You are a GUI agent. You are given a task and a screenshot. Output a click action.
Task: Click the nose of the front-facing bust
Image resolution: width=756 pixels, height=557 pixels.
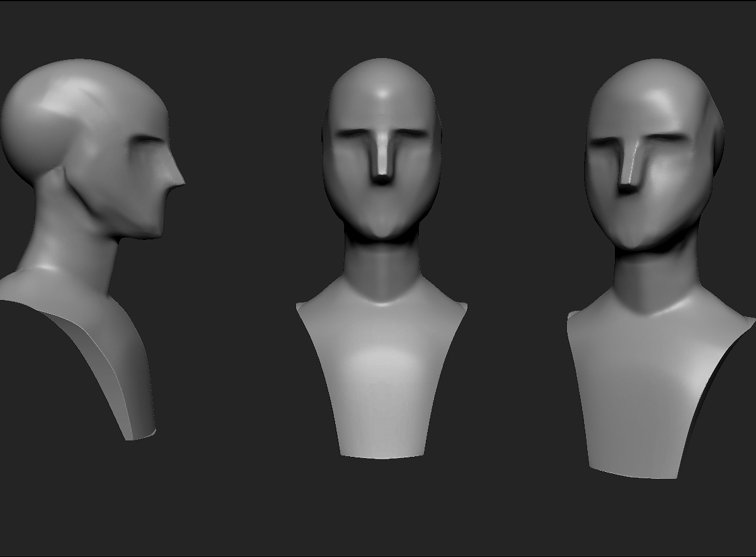[381, 159]
